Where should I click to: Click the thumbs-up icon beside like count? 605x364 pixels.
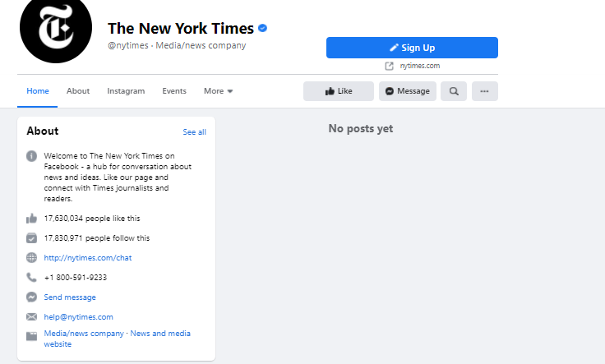coord(31,219)
